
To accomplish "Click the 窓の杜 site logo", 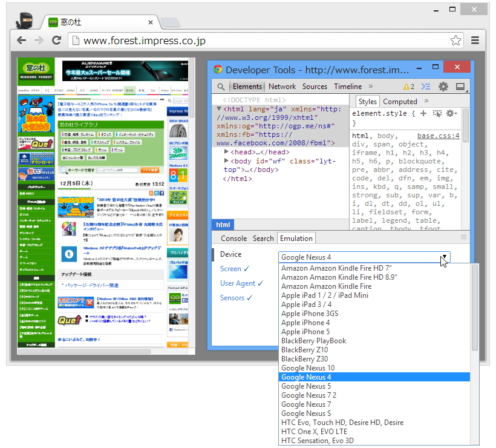I will click(36, 71).
